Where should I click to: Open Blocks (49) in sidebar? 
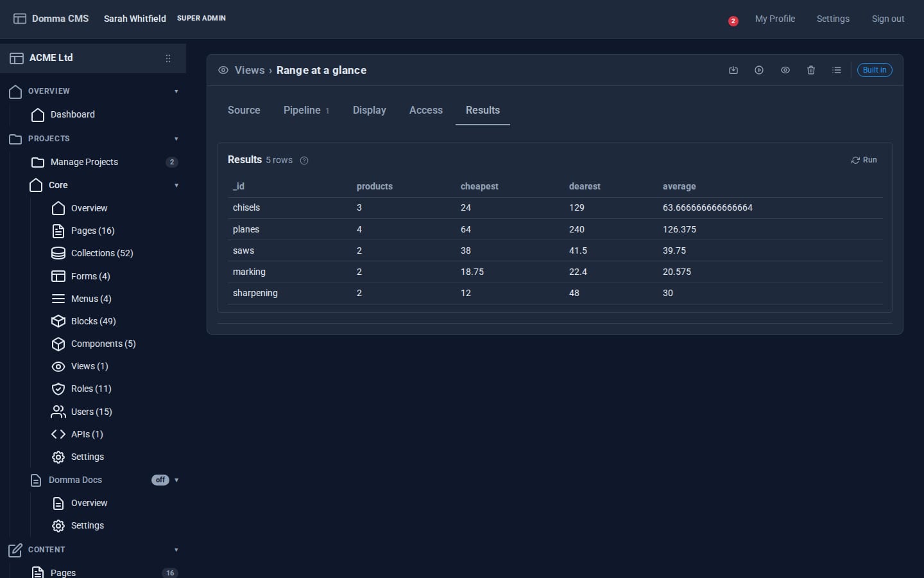pyautogui.click(x=93, y=321)
